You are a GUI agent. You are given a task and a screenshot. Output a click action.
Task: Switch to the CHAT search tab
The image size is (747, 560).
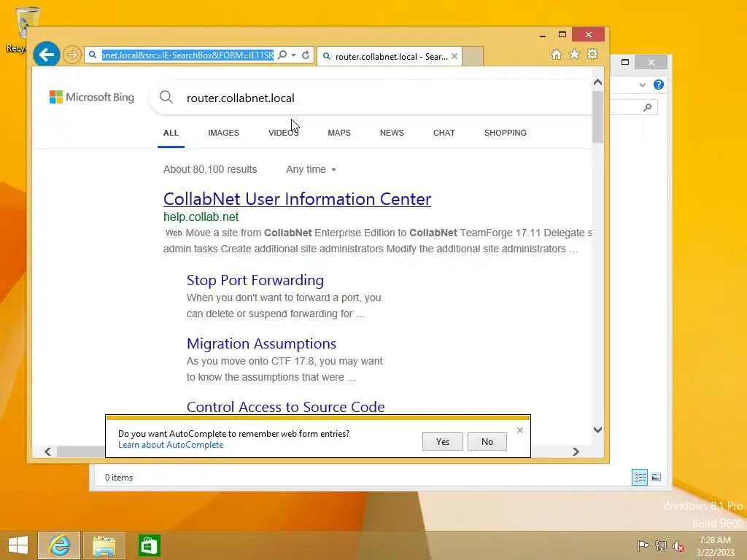pos(444,133)
